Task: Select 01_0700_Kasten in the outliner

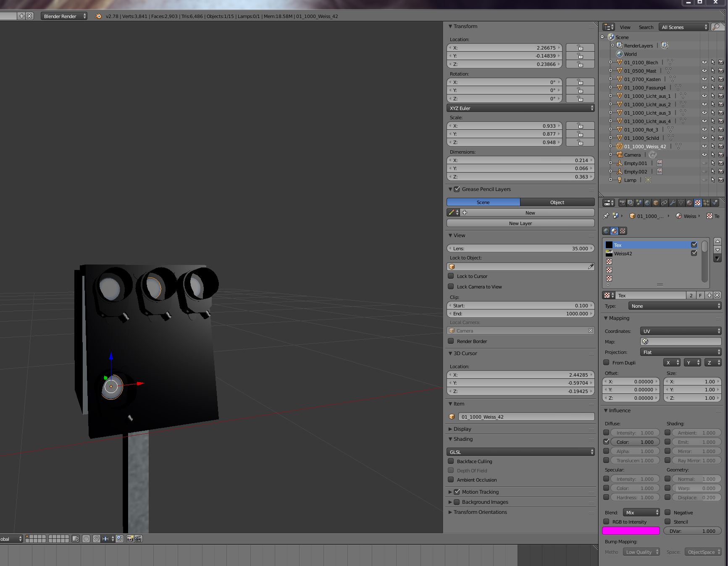Action: pos(642,79)
